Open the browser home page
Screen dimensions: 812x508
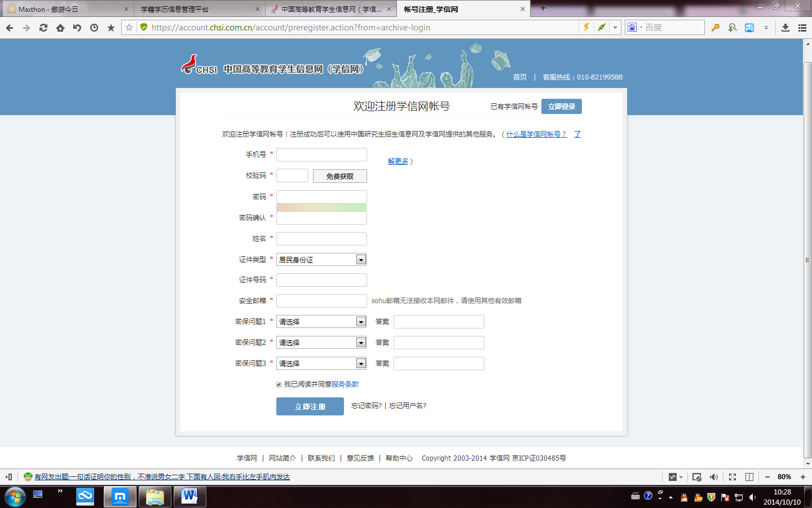(x=60, y=28)
